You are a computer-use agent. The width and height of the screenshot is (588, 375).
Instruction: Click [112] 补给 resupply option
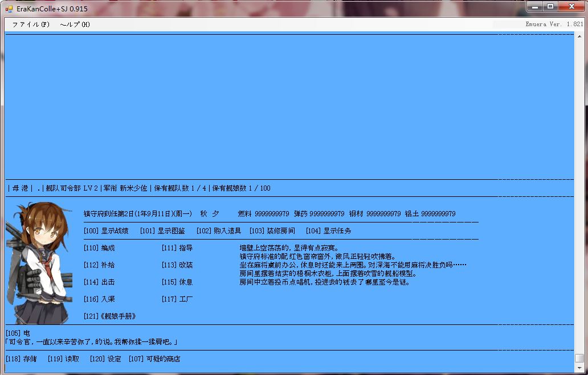pos(99,265)
